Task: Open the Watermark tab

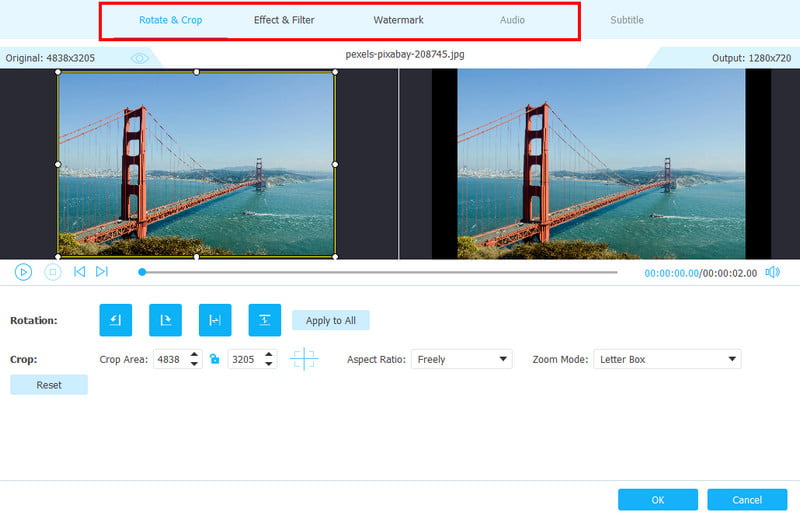Action: click(398, 20)
